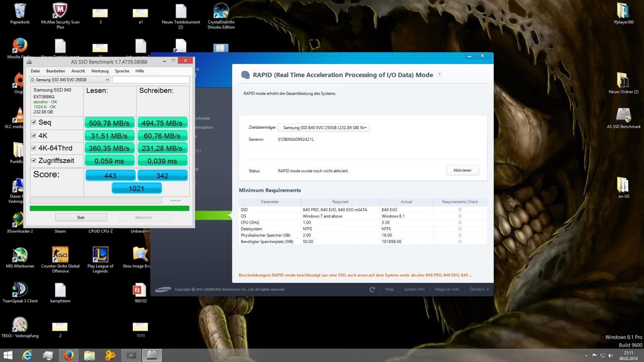Click the text field beside drive selector
This screenshot has width=644, height=362.
151,80
